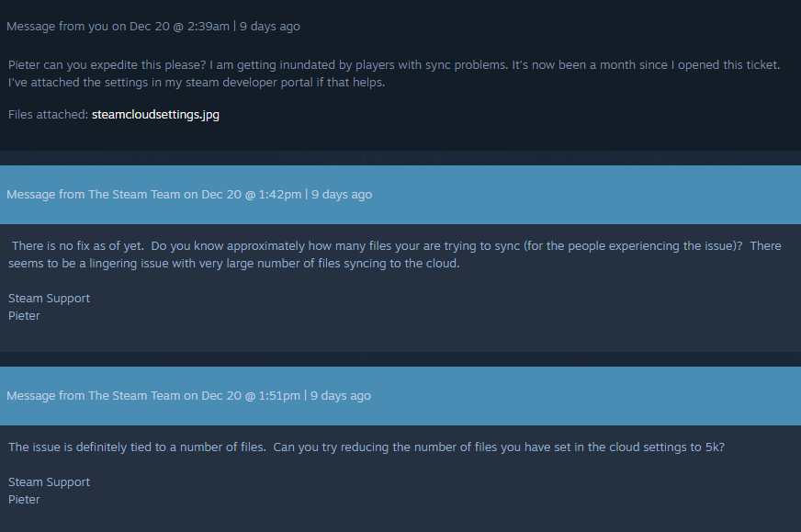Open the steamcloudsettings.jpg attachment
The height and width of the screenshot is (532, 801).
[x=155, y=115]
